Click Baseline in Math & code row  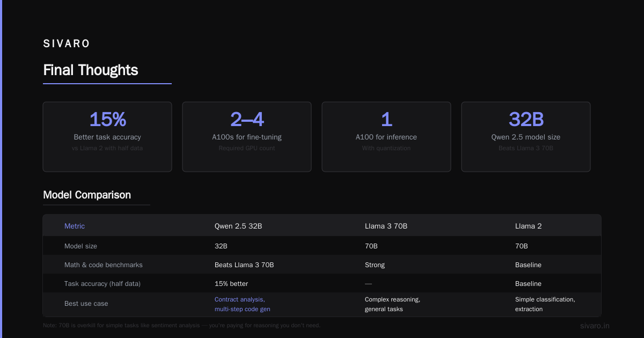(x=528, y=264)
